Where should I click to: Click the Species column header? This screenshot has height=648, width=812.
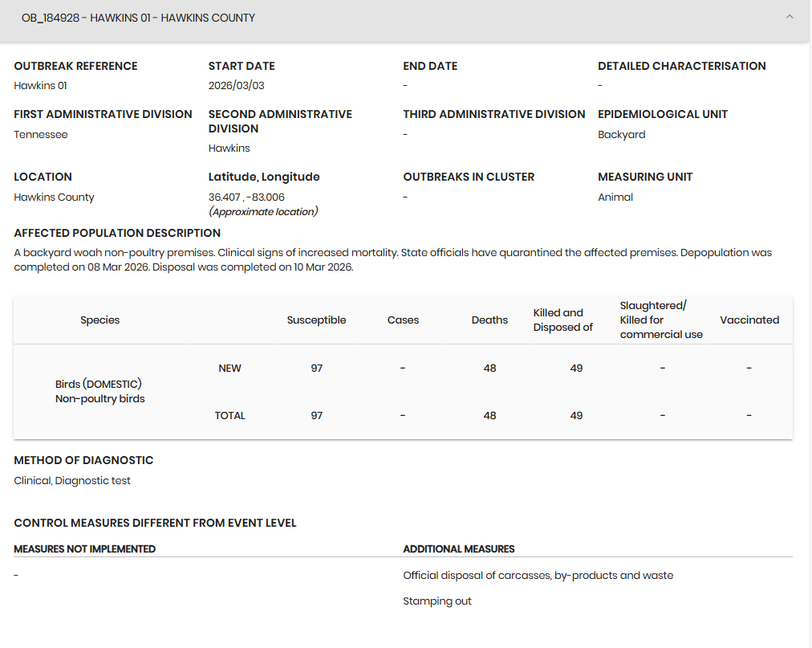[x=99, y=320]
